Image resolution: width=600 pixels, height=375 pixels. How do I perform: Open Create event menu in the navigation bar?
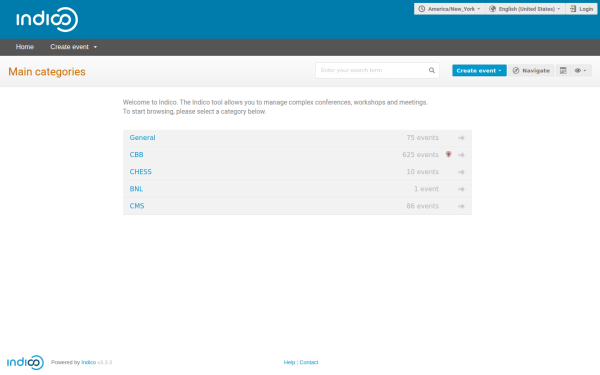click(73, 47)
